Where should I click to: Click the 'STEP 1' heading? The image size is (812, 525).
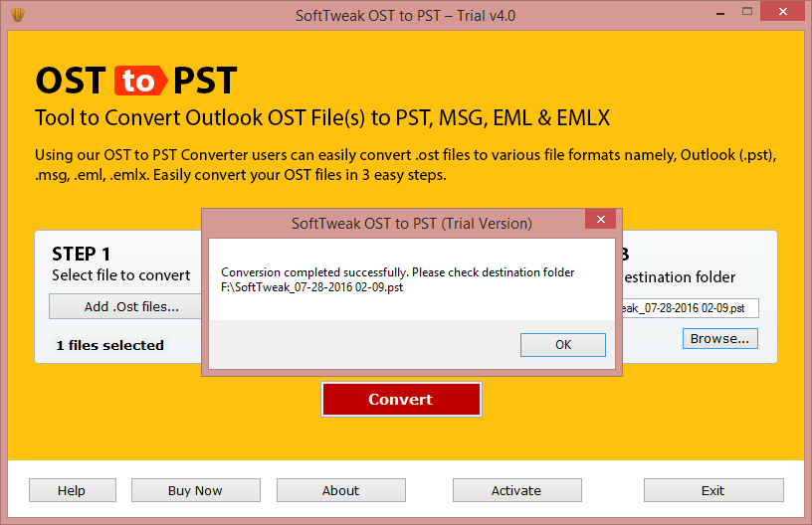(x=81, y=254)
